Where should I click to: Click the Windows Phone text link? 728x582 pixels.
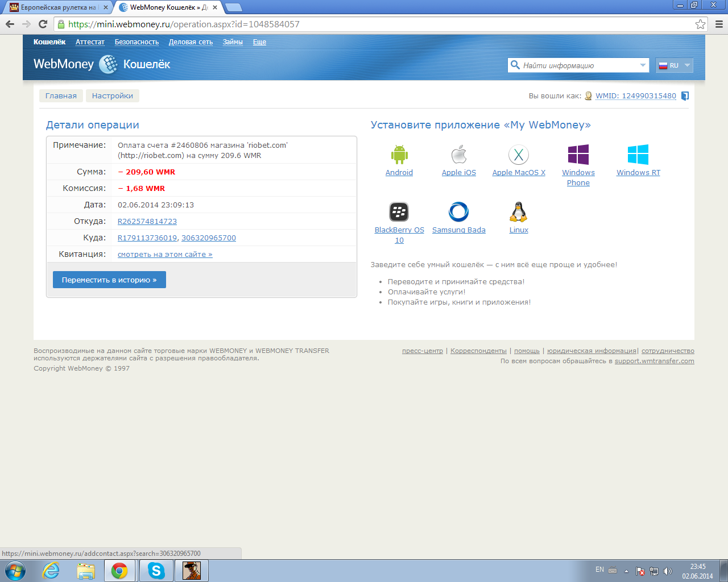578,178
